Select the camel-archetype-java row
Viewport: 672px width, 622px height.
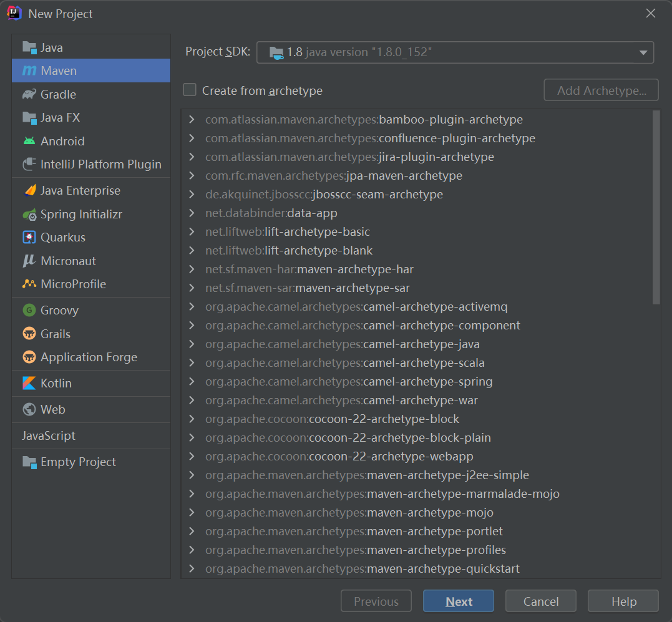[416, 344]
